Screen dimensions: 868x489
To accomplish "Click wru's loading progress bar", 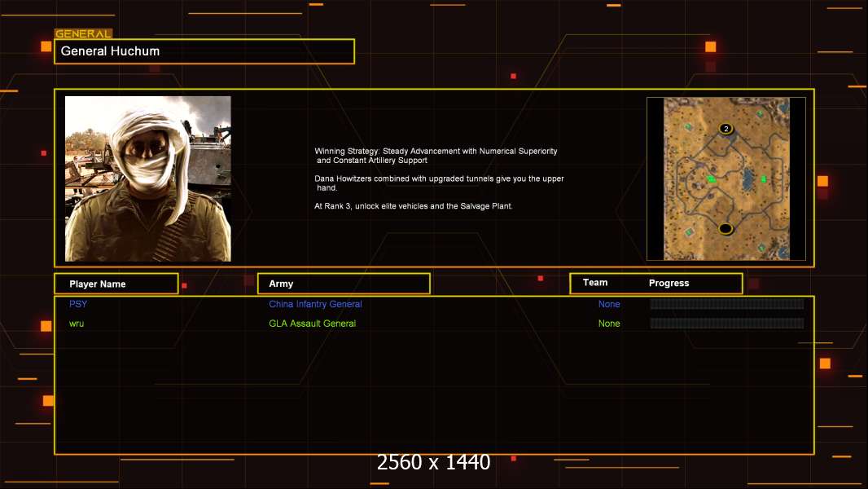I will [727, 324].
